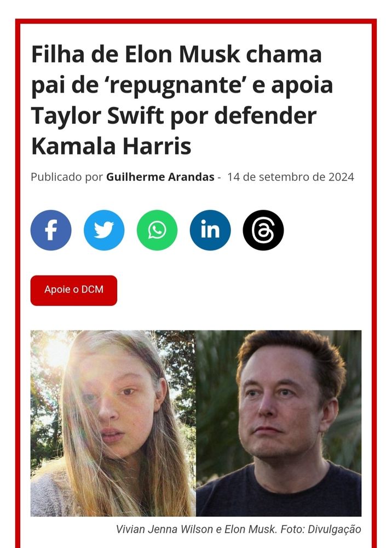
Task: Click 'Elon Musk' in the photo caption
Action: click(250, 529)
